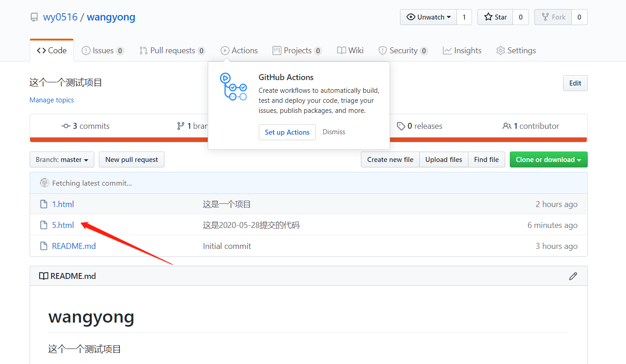Click commit message 这是一个项目
The height and width of the screenshot is (364, 626).
click(x=227, y=204)
